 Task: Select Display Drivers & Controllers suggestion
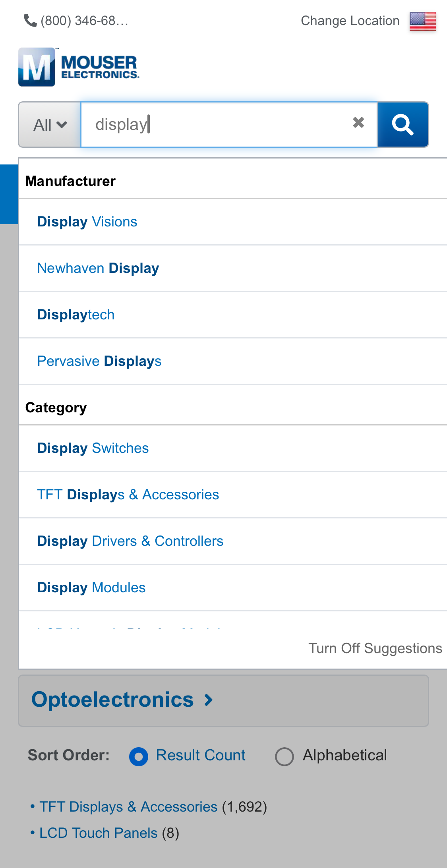[130, 541]
